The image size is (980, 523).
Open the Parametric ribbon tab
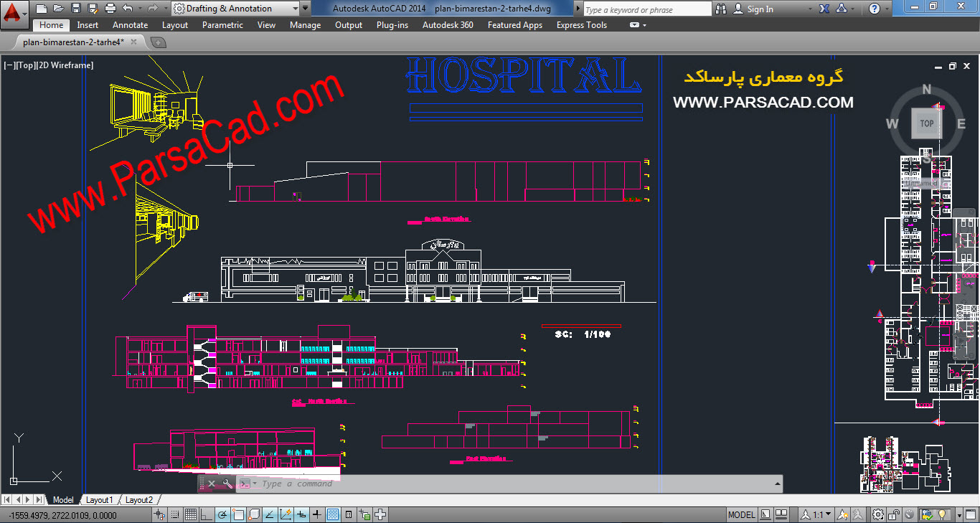click(222, 25)
